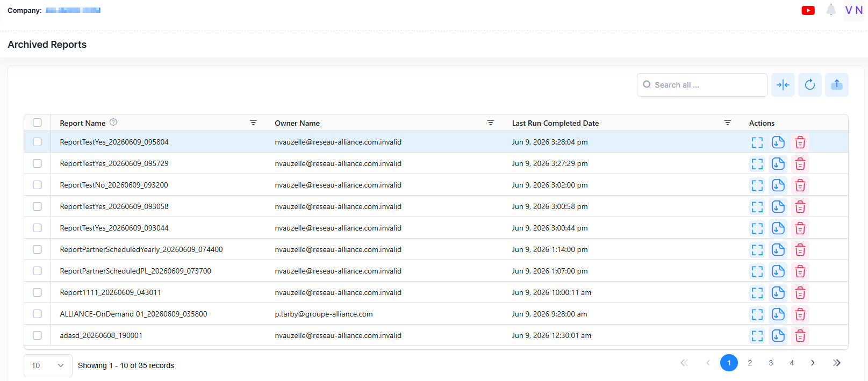
Task: Click date Jun 9, 2026 12:30:01 am
Action: click(551, 335)
